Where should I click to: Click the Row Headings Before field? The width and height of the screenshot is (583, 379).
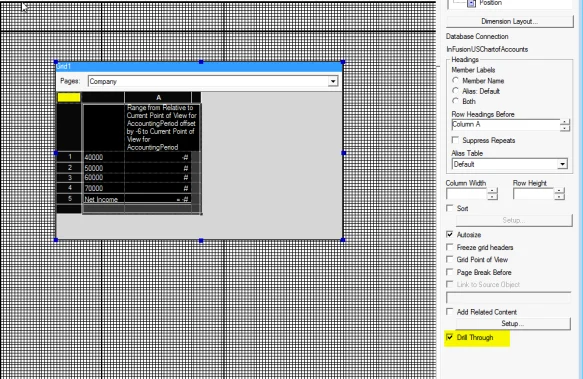(x=506, y=125)
